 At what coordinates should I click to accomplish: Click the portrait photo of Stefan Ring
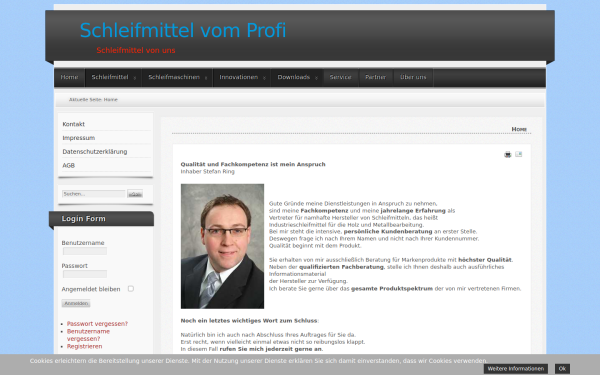pyautogui.click(x=222, y=246)
